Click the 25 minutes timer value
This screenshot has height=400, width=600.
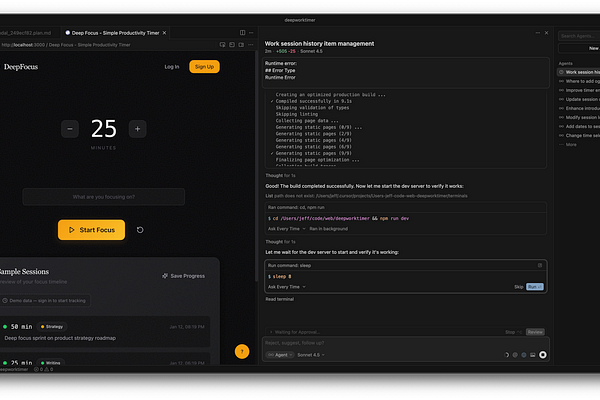click(104, 129)
